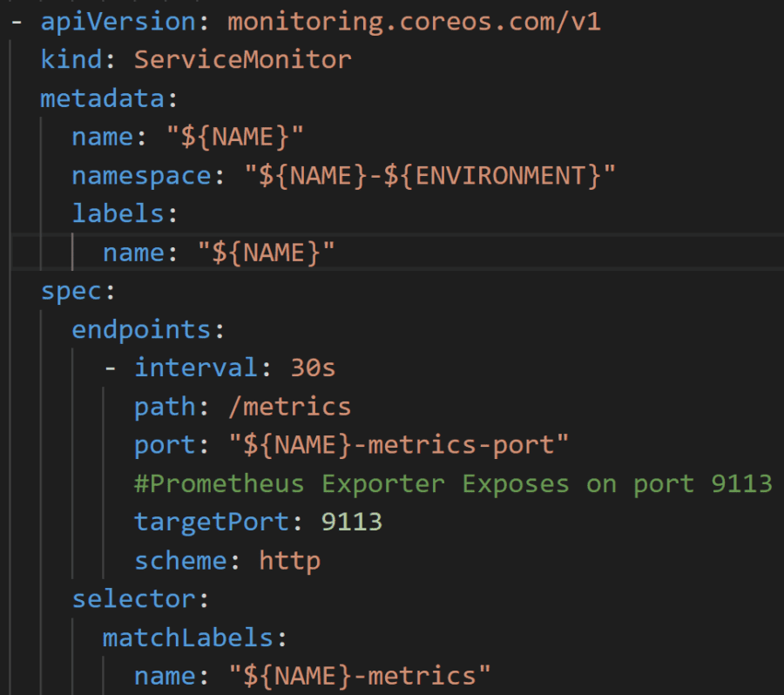This screenshot has width=784, height=695.
Task: Click the metadata key
Action: (x=103, y=98)
